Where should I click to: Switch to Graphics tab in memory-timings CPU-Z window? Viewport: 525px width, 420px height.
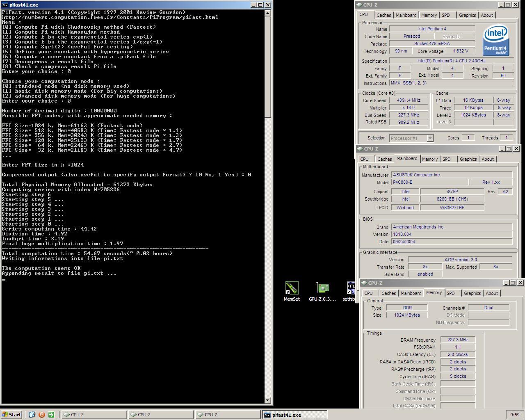[472, 293]
